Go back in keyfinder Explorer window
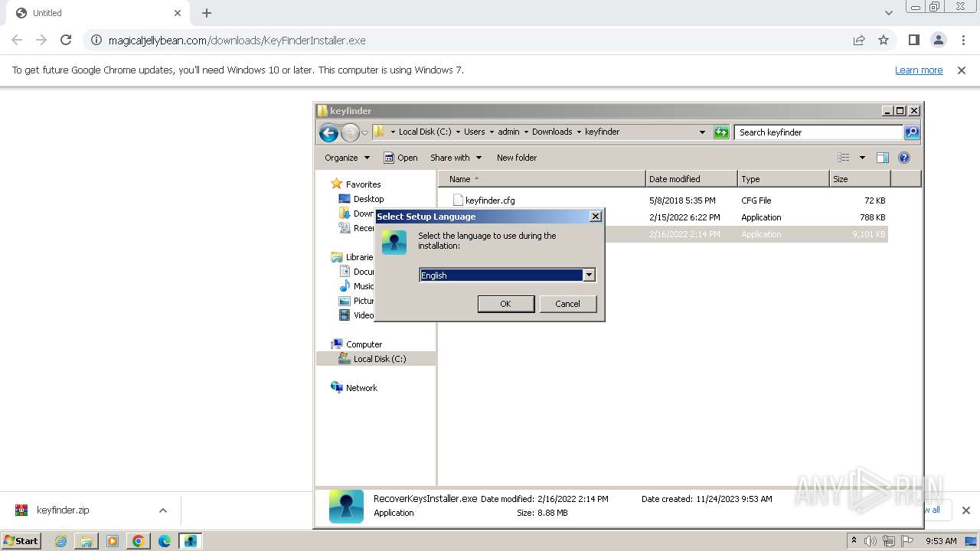This screenshot has height=551, width=980. click(x=328, y=132)
